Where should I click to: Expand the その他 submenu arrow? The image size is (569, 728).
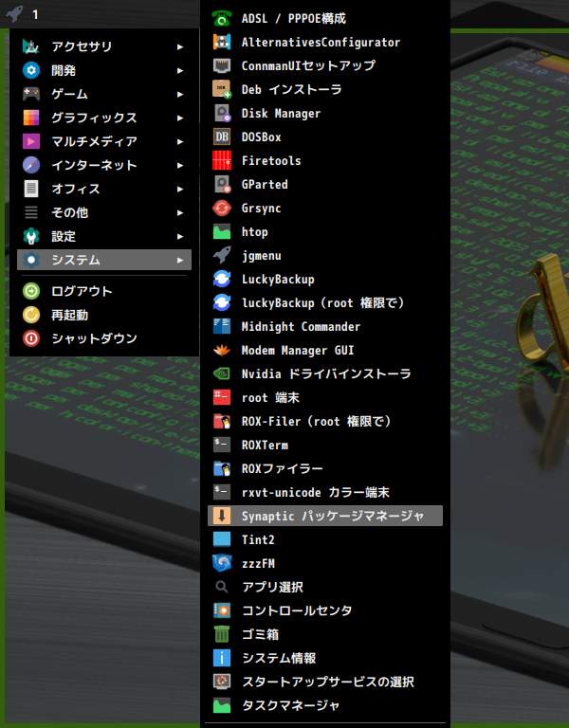180,212
